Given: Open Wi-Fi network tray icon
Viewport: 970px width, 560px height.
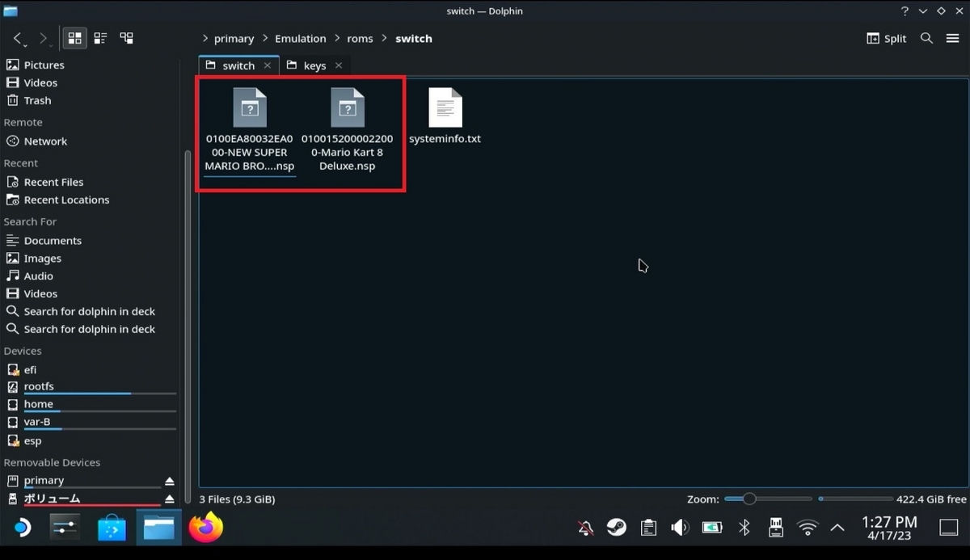Looking at the screenshot, I should (x=807, y=528).
